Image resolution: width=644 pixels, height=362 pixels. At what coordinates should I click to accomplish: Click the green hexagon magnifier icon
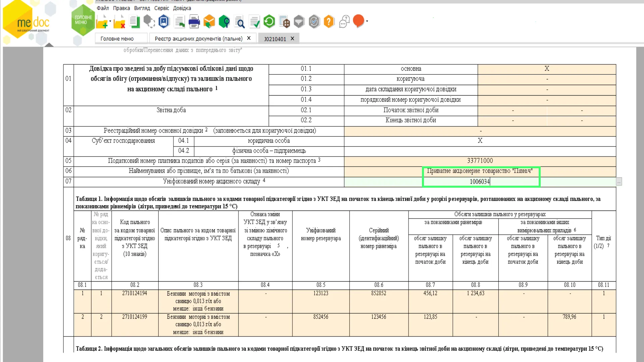[224, 22]
